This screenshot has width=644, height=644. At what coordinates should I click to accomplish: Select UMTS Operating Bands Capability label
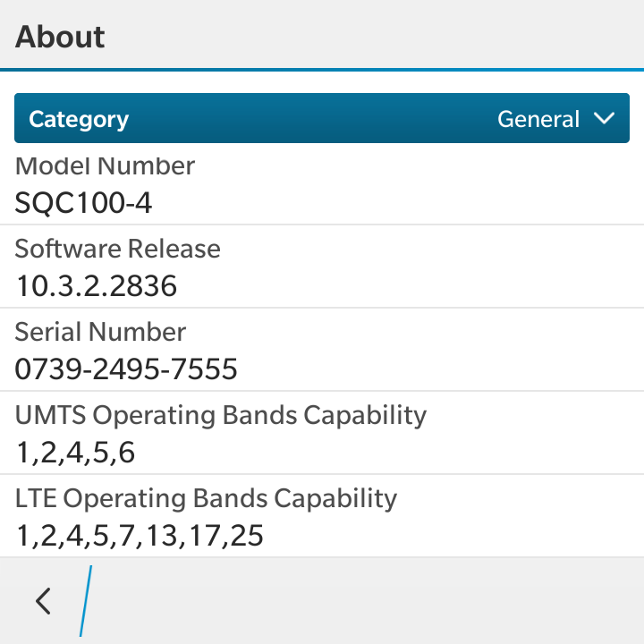pos(221,416)
